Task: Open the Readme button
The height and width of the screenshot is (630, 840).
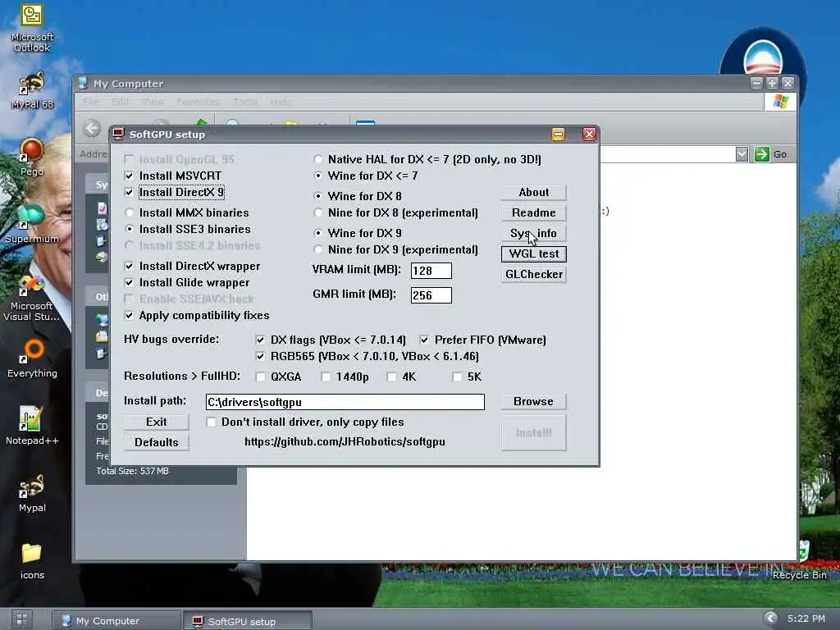Action: click(x=533, y=212)
